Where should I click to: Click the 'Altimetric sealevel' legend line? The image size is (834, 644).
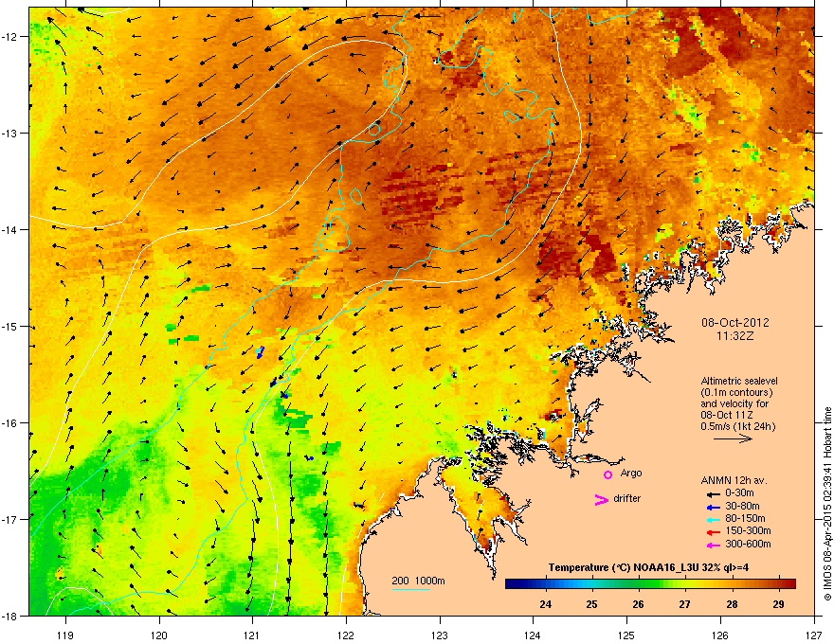coord(739,381)
